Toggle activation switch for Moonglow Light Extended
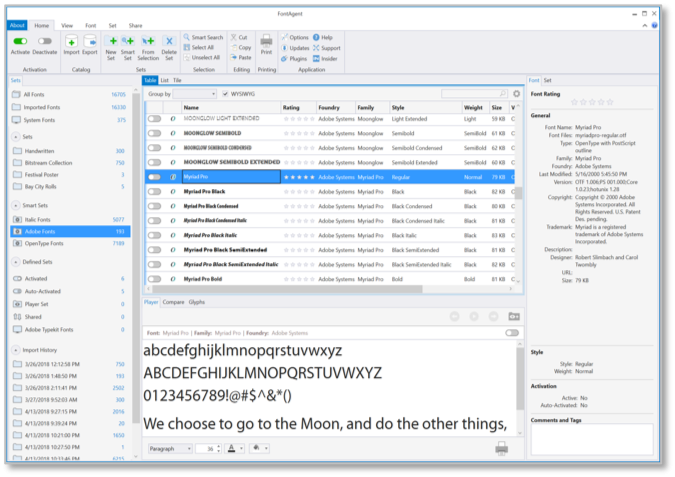Image resolution: width=675 pixels, height=477 pixels. coord(155,119)
